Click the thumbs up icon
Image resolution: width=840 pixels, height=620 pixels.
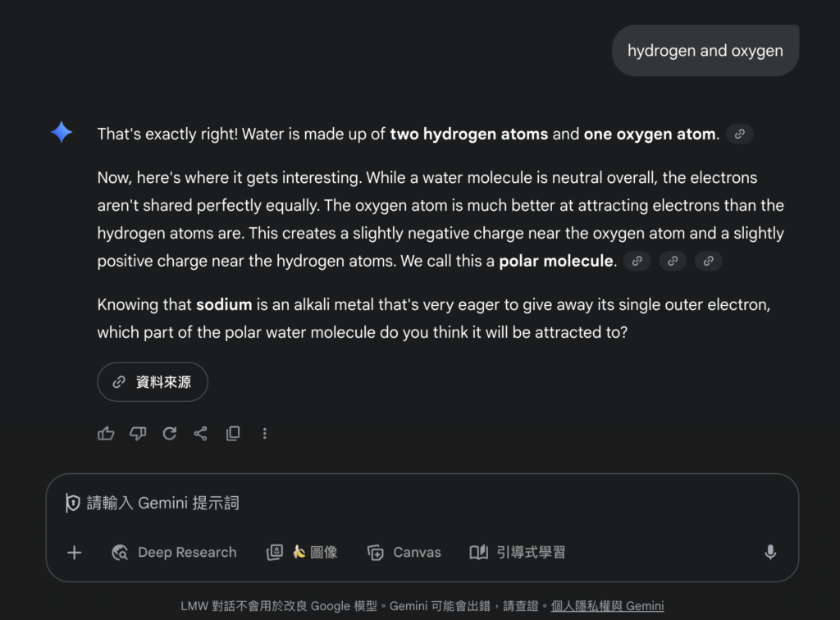click(106, 433)
